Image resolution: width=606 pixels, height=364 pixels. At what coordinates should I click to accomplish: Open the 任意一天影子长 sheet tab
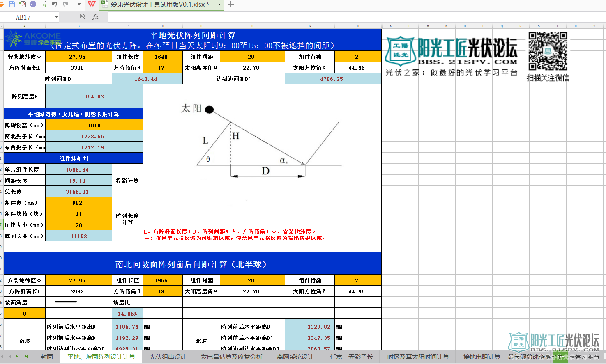pos(351,357)
